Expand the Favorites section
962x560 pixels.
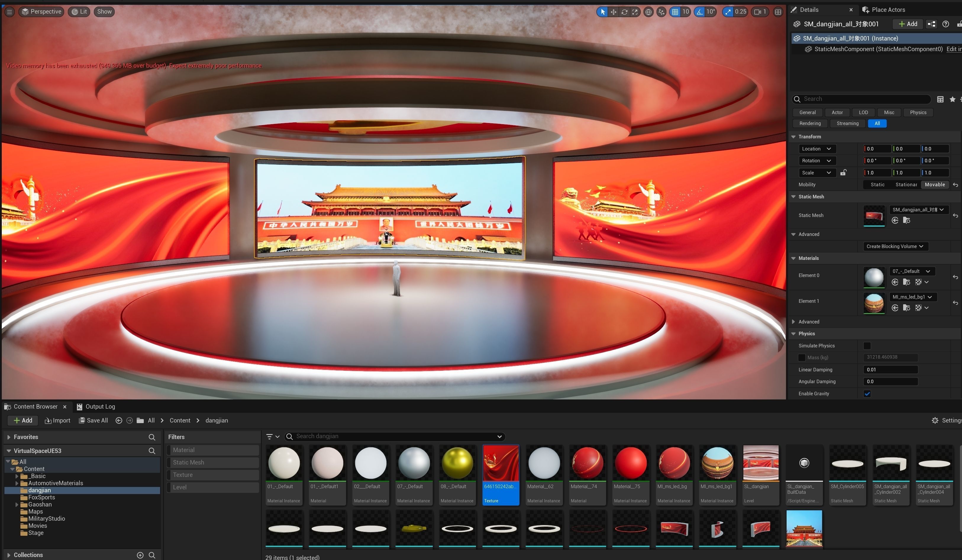8,437
